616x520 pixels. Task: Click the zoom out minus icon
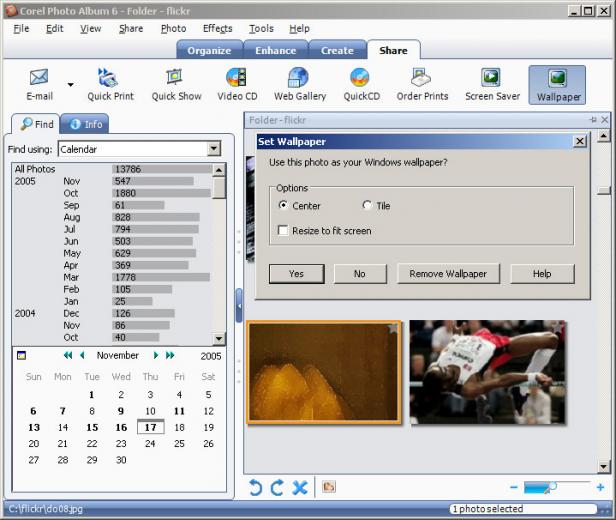(513, 487)
